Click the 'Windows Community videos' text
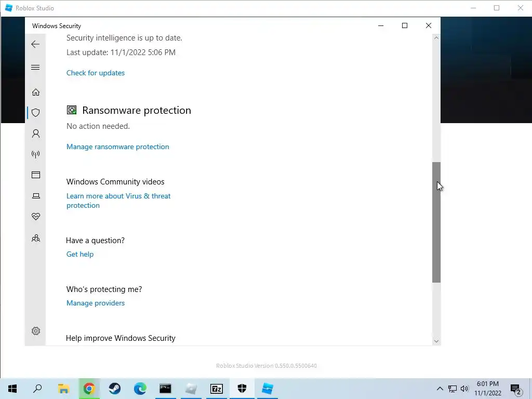The height and width of the screenshot is (399, 532). 115,182
